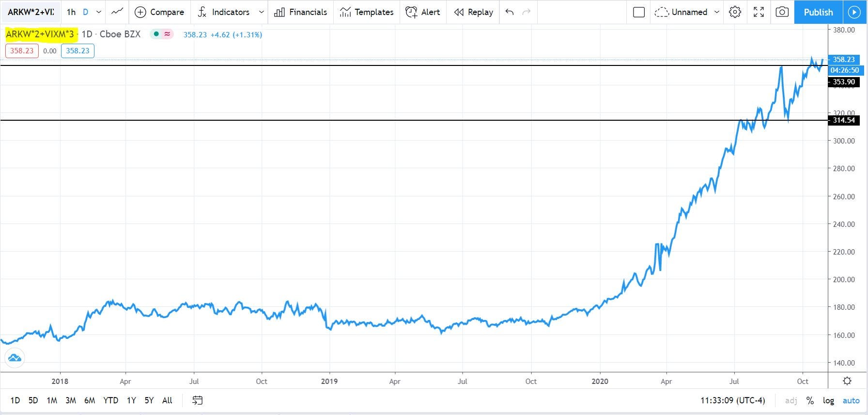Click the red 358.23 sell price box
Image resolution: width=868 pixels, height=415 pixels.
[x=22, y=51]
